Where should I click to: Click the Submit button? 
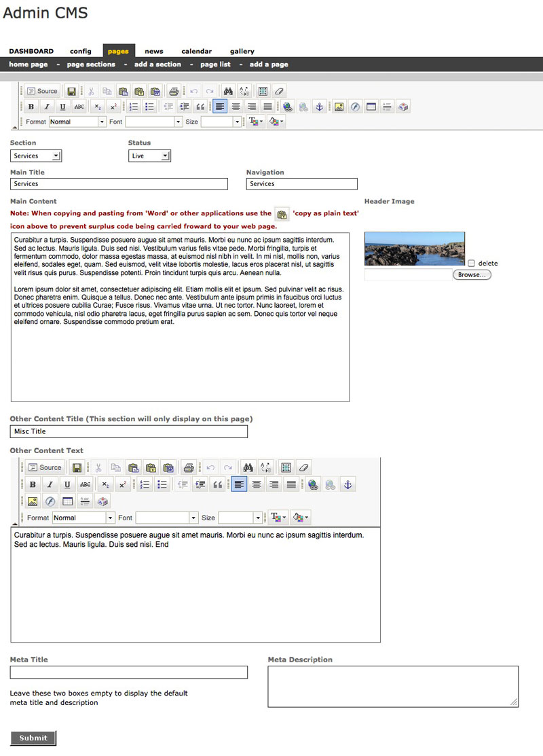click(33, 738)
